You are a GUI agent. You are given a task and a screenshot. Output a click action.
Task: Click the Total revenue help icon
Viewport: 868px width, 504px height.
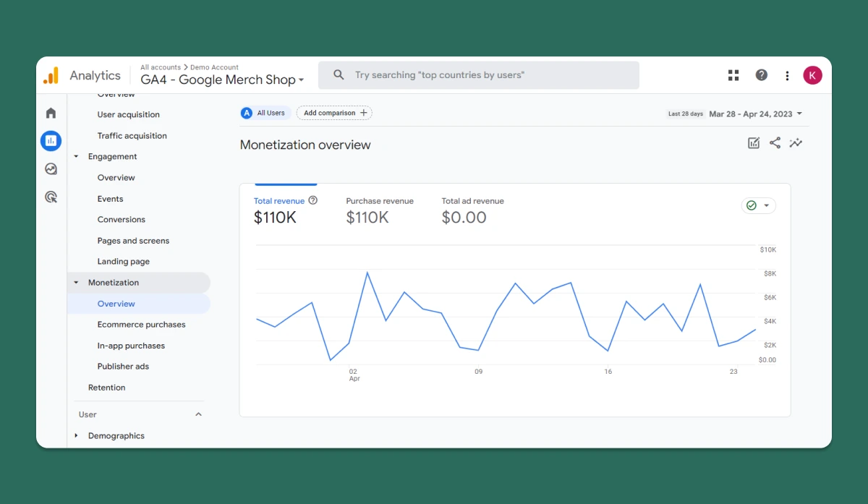click(313, 201)
